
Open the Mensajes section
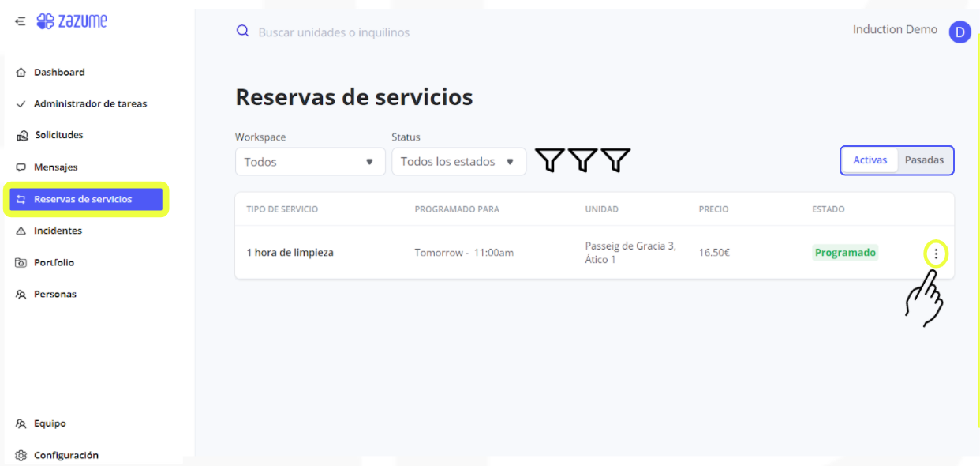(55, 167)
